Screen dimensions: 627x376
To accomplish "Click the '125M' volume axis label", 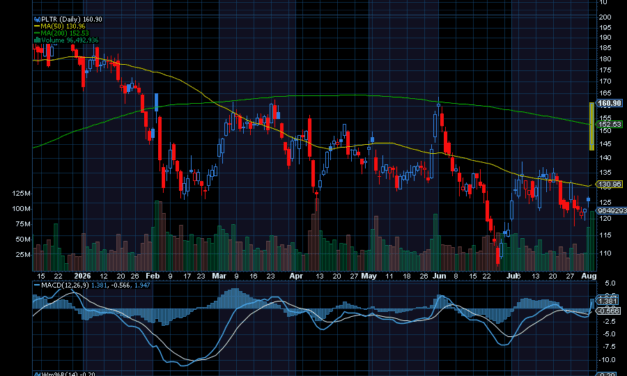I will (x=21, y=194).
